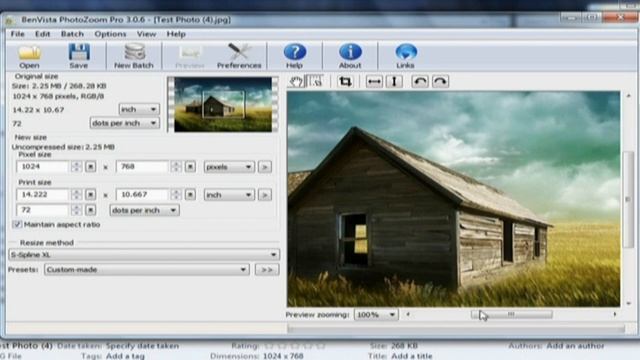Click the horizontal preview scrollbar thumb
640x360 pixels.
(x=511, y=314)
